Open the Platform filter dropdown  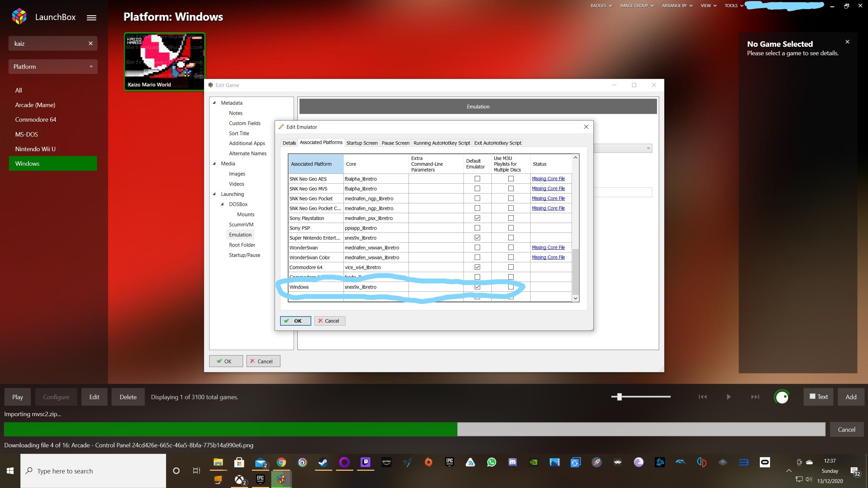tap(53, 66)
